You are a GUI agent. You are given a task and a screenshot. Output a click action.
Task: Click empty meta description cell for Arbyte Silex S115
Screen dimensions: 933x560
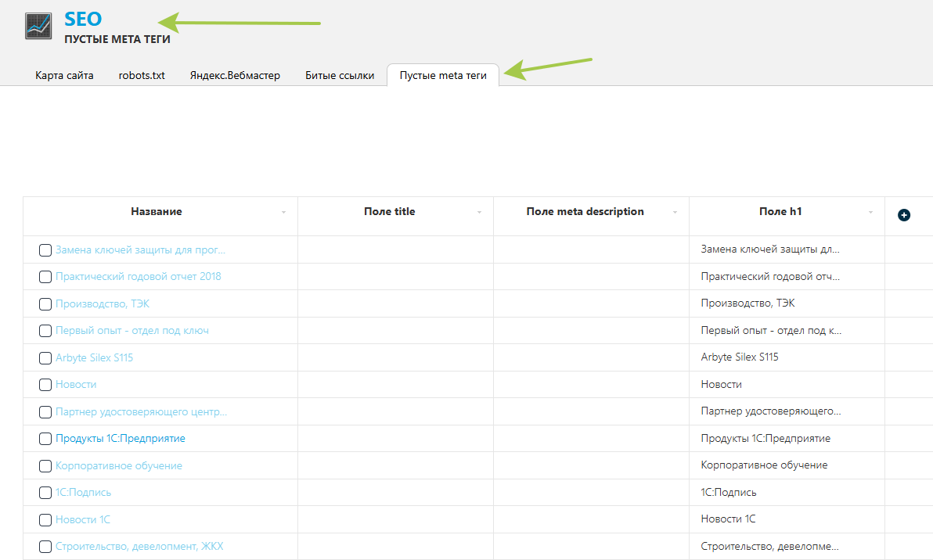591,357
